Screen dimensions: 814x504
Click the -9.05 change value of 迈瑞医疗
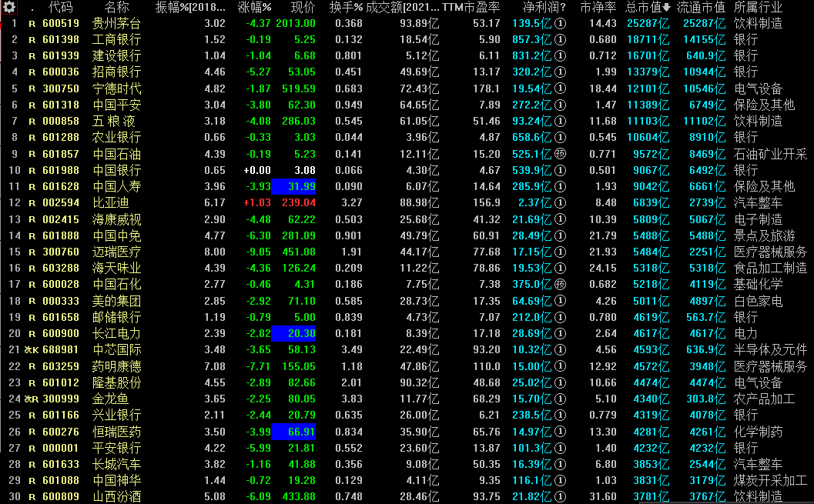pyautogui.click(x=258, y=252)
